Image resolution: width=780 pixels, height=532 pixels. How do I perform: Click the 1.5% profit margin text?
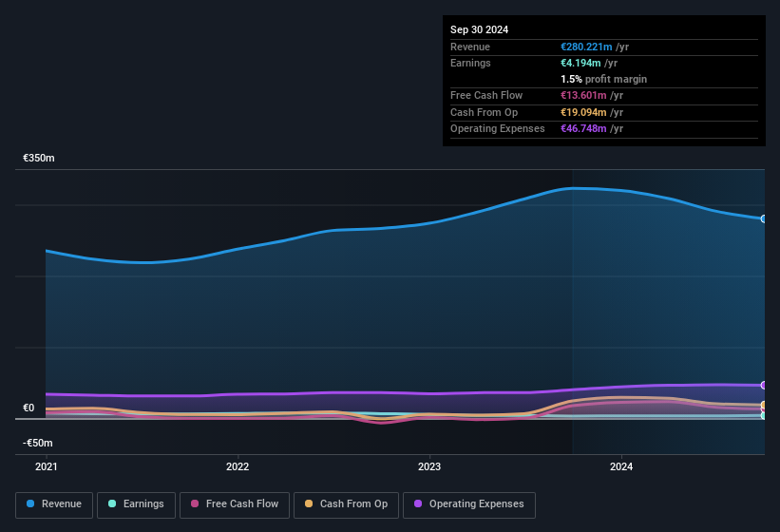coord(603,79)
